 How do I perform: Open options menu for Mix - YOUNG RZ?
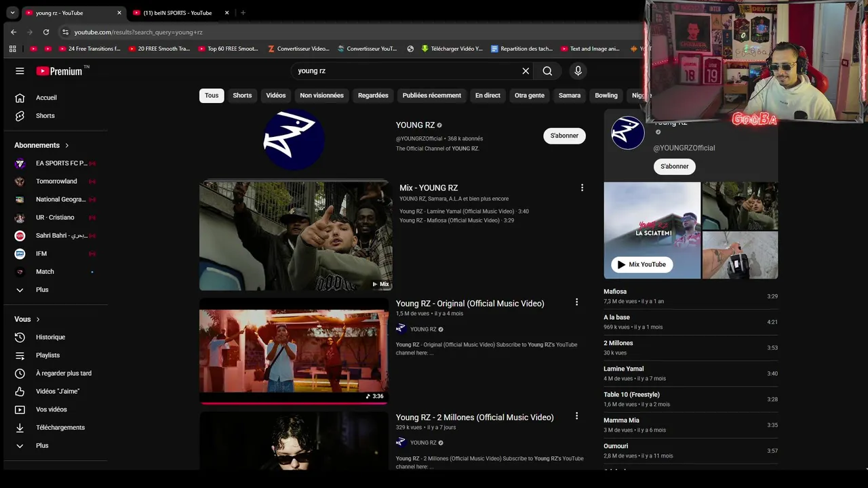tap(582, 188)
